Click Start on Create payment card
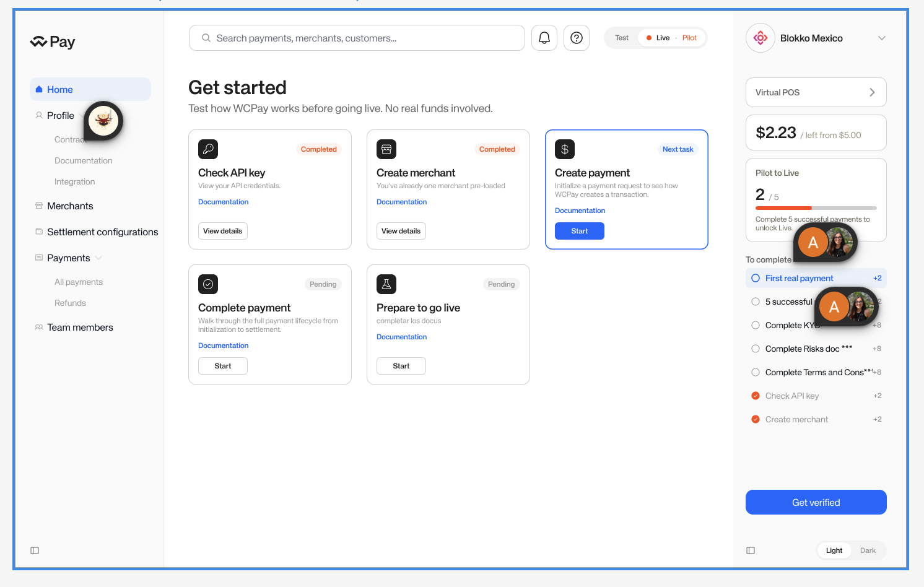The height and width of the screenshot is (587, 924). [x=580, y=231]
